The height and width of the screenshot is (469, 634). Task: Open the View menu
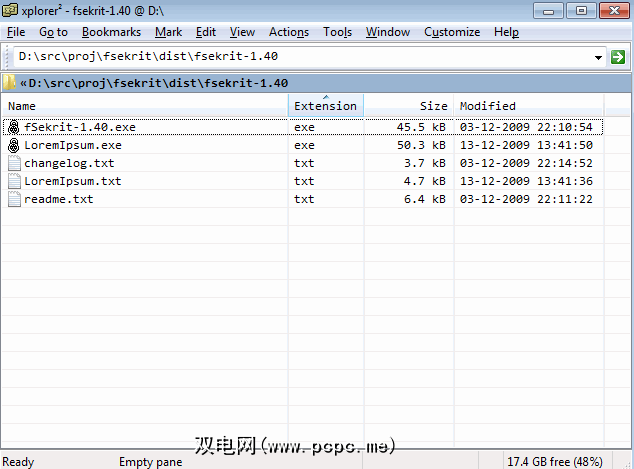pos(242,32)
